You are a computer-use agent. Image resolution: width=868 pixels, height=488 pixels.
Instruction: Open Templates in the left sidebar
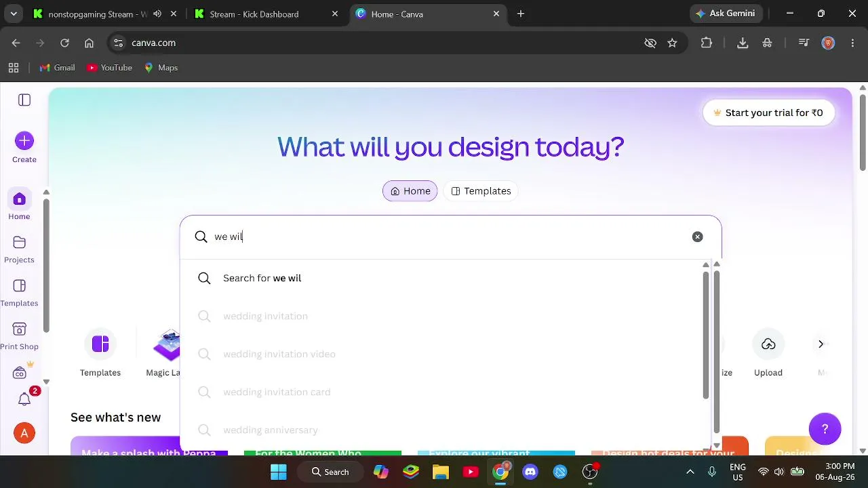19,293
